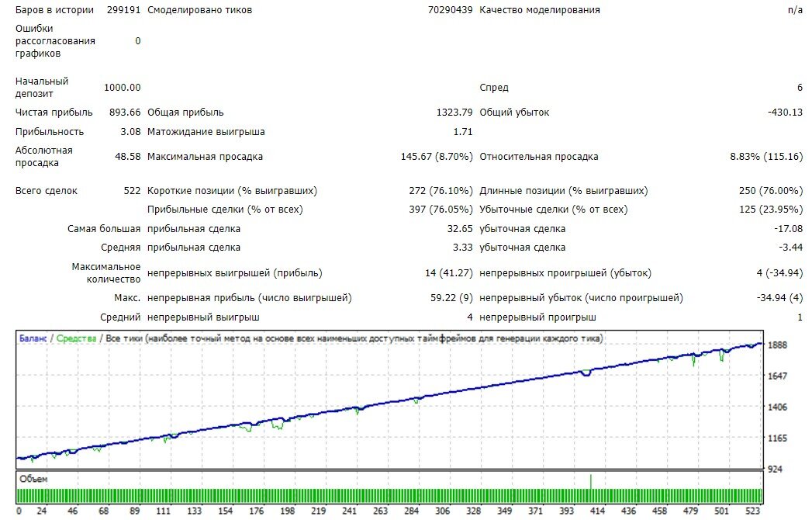
Task: Click maximal drawdown value 145.67 (8.70%)
Action: pos(437,157)
